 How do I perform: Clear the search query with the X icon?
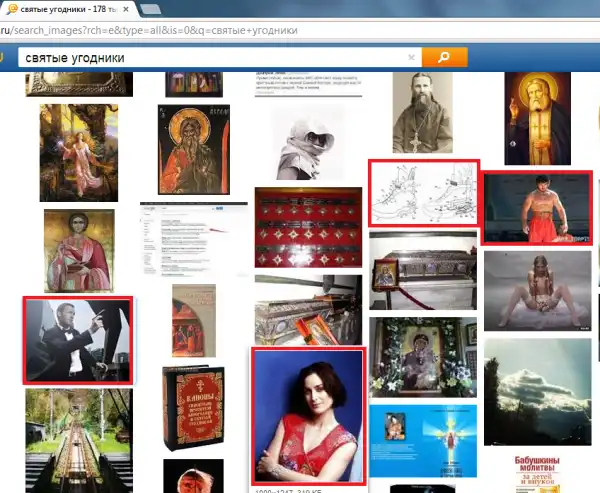point(411,58)
